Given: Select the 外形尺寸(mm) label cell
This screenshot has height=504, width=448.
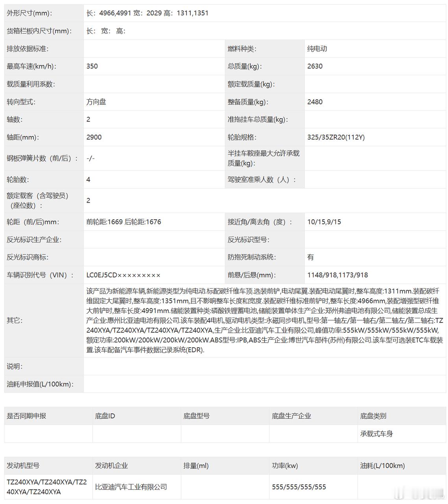Looking at the screenshot, I should click(x=44, y=13).
